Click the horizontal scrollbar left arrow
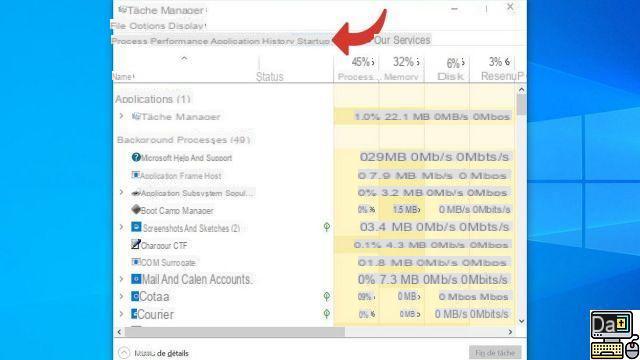 (x=119, y=332)
